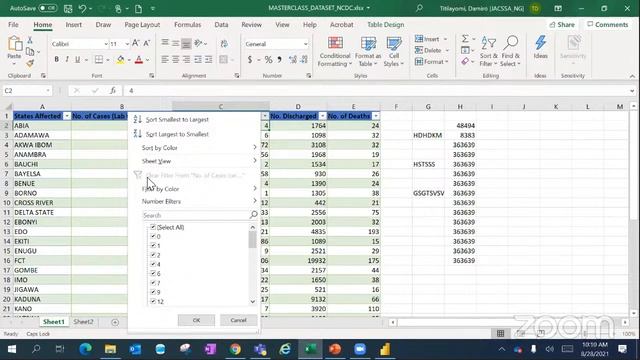640x360 pixels.
Task: Click OK in filter menu
Action: point(196,320)
